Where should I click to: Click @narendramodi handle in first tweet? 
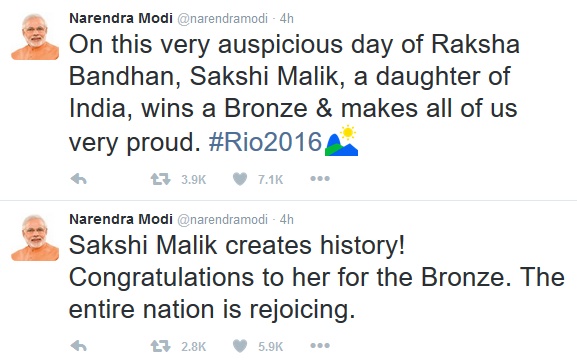tap(223, 18)
